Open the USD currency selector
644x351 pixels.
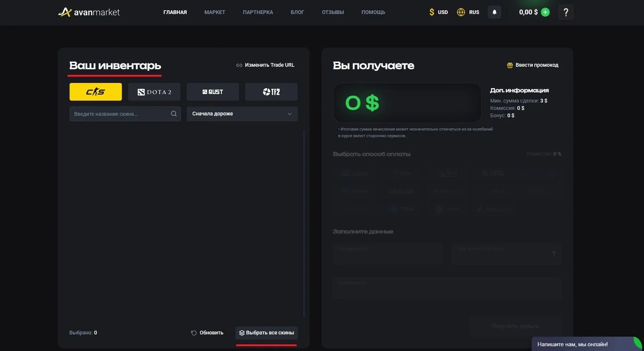coord(438,12)
